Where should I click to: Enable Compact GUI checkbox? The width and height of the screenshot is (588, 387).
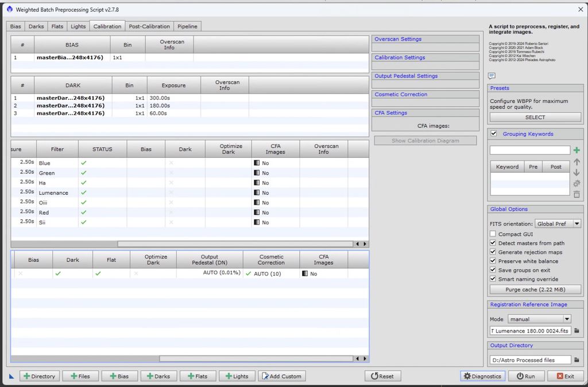tap(493, 234)
